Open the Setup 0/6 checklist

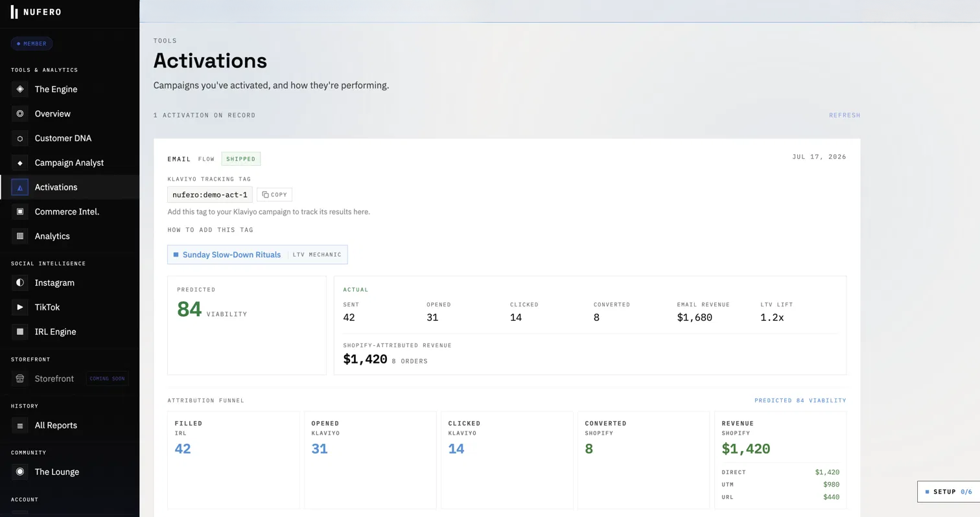click(x=949, y=492)
